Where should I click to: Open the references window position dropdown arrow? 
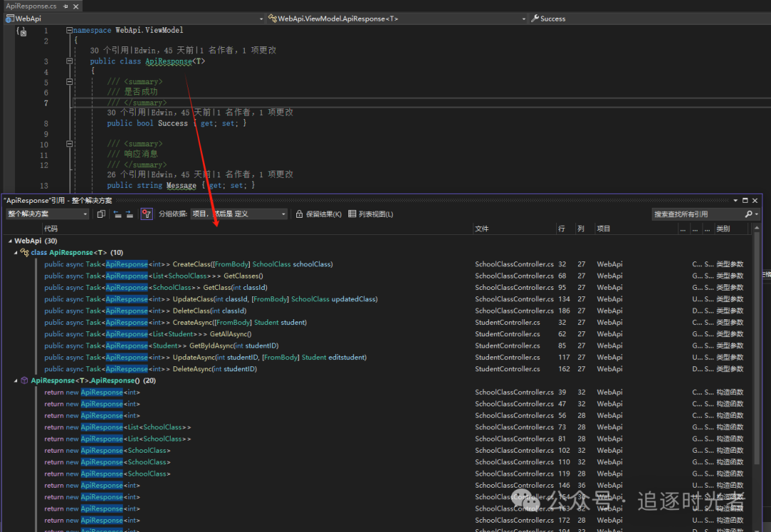735,201
